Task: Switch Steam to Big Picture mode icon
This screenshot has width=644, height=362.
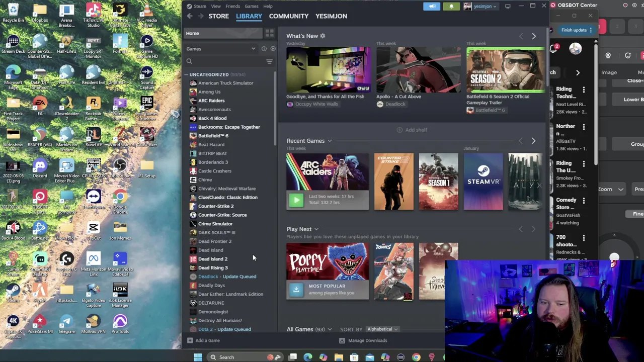Action: (508, 6)
